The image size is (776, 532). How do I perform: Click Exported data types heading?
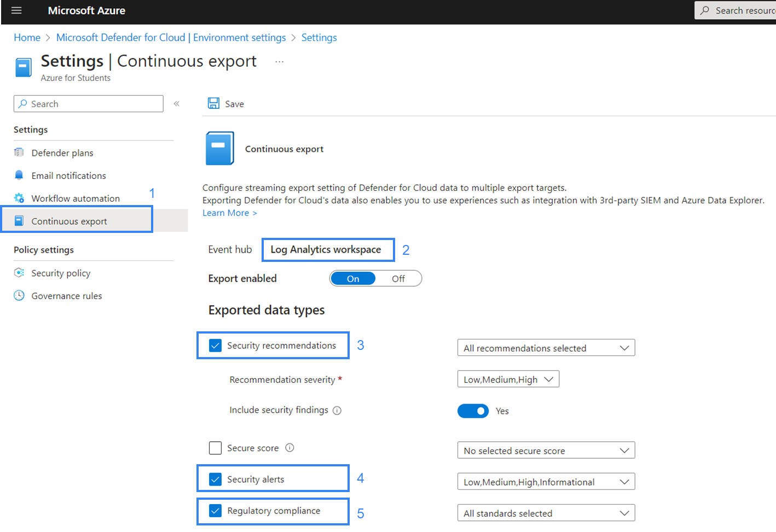(x=267, y=310)
